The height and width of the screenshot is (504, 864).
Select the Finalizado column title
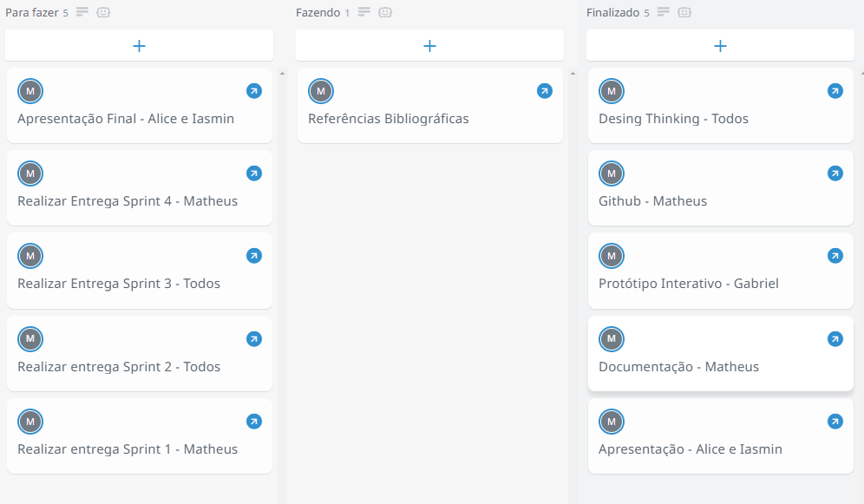[612, 13]
